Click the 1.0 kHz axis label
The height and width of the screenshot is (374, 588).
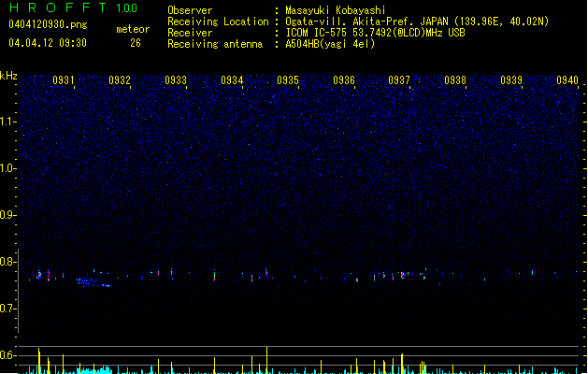pos(8,168)
